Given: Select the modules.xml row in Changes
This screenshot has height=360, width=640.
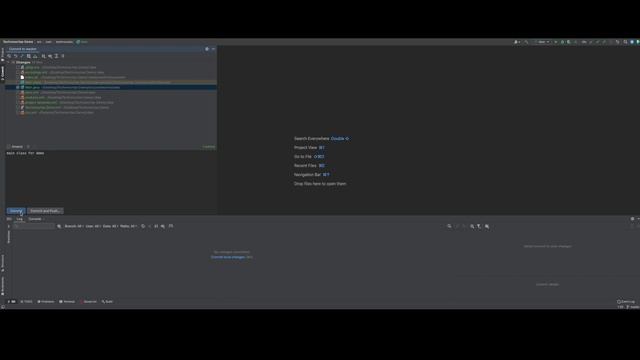Looking at the screenshot, I should (x=111, y=98).
